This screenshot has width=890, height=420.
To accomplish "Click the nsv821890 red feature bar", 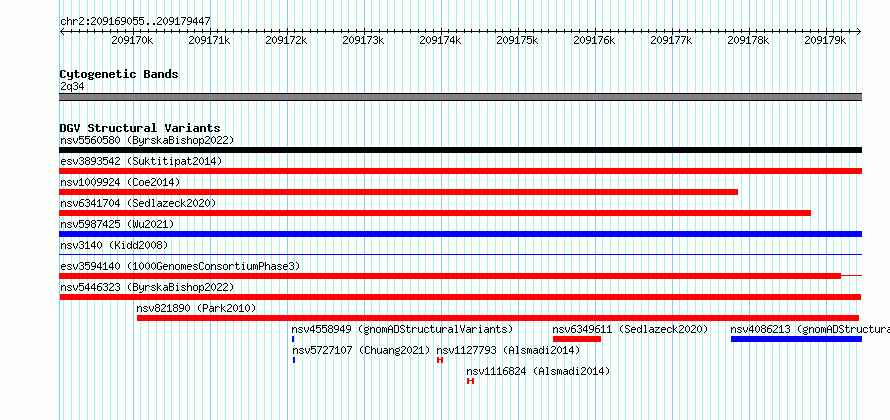I will [x=498, y=318].
